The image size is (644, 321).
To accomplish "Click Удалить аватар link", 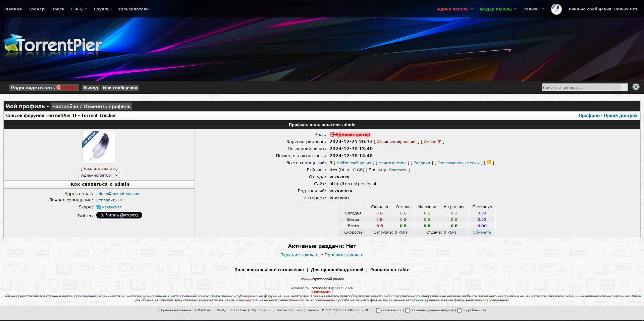I will [x=99, y=169].
